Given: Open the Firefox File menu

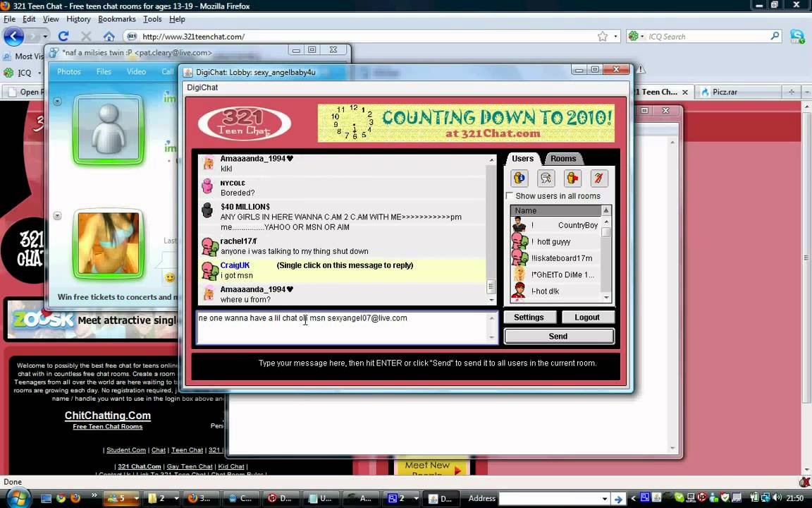Looking at the screenshot, I should pos(9,19).
